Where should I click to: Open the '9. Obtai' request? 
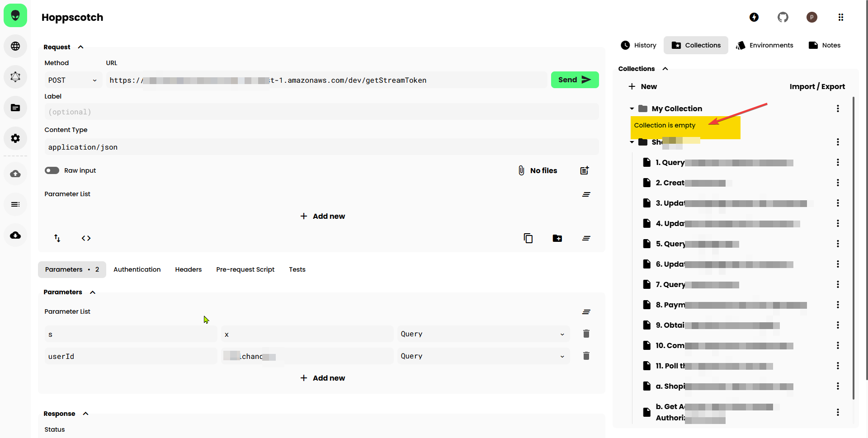coord(711,325)
